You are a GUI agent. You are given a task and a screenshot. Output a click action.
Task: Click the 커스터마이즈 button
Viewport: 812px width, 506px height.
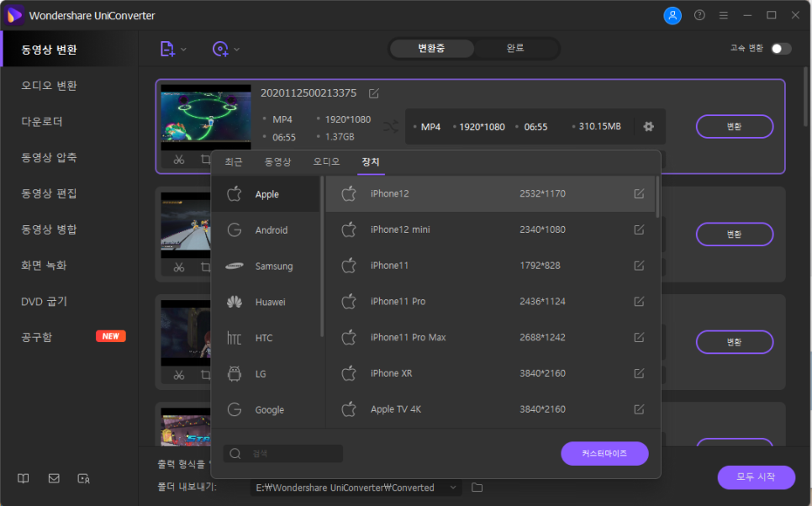pos(604,454)
